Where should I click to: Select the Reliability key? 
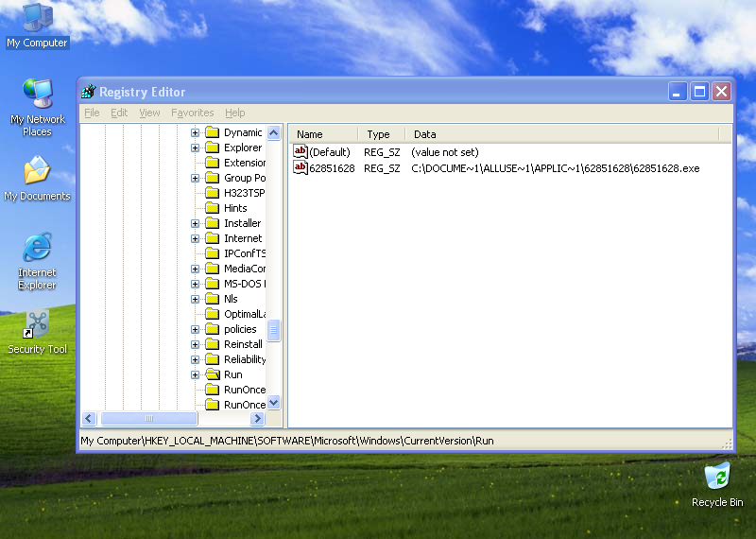pyautogui.click(x=245, y=359)
